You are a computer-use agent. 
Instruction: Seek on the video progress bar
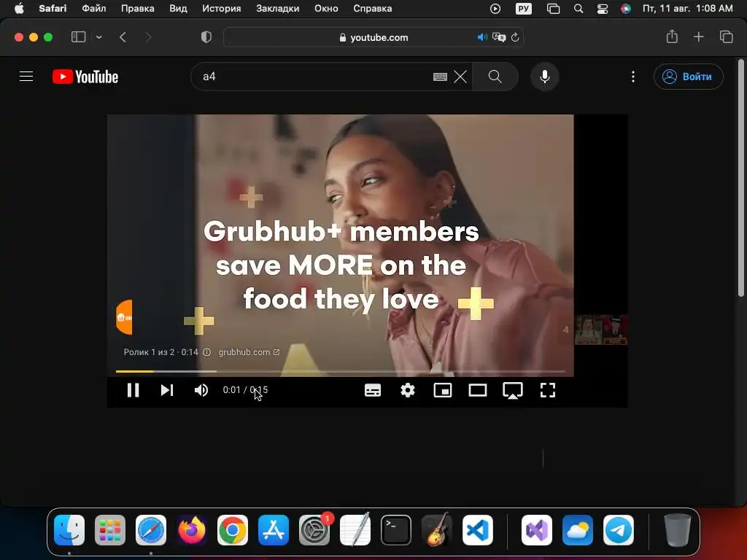(340, 371)
